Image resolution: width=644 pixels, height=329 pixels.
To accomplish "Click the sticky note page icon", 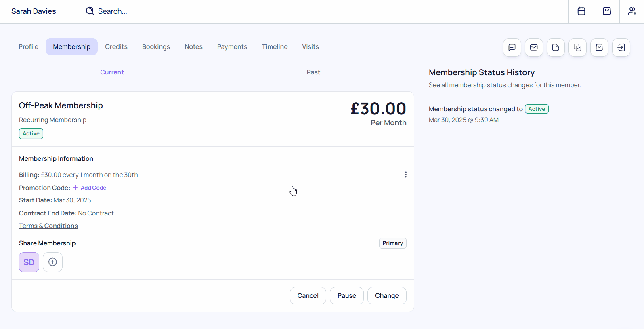I will tap(556, 48).
